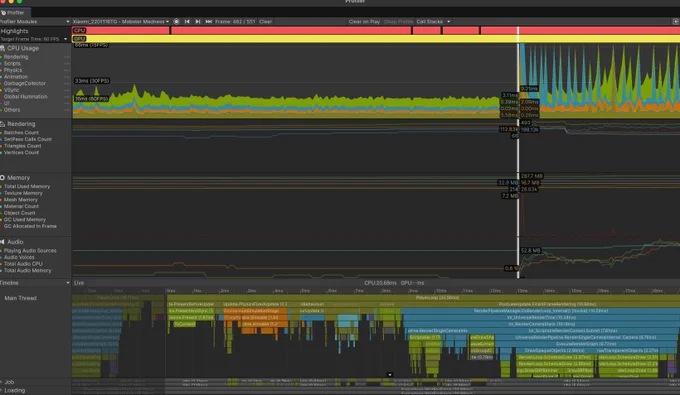Click the record profiling data button
The width and height of the screenshot is (680, 395).
click(176, 21)
